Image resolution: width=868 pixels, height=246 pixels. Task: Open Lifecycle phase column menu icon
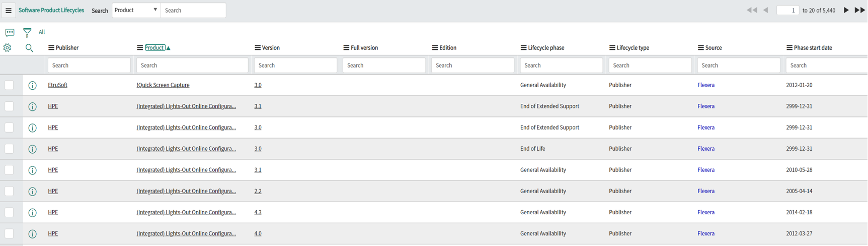coord(523,48)
